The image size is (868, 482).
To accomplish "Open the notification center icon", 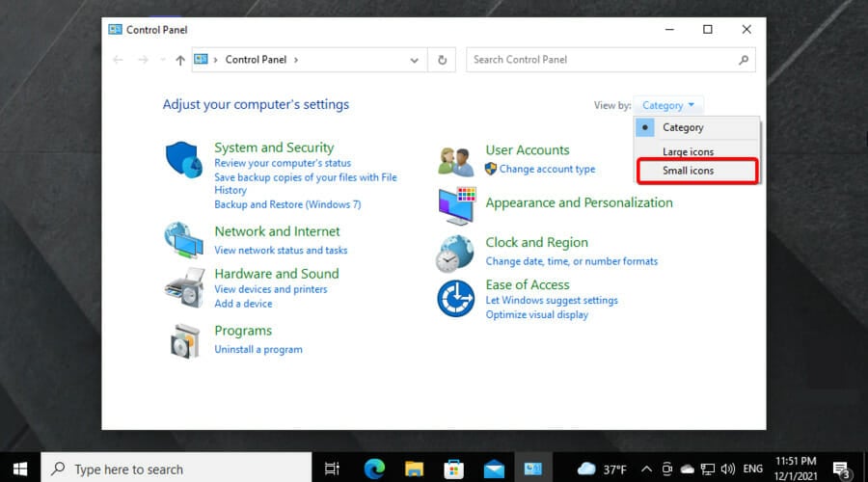I will 841,469.
